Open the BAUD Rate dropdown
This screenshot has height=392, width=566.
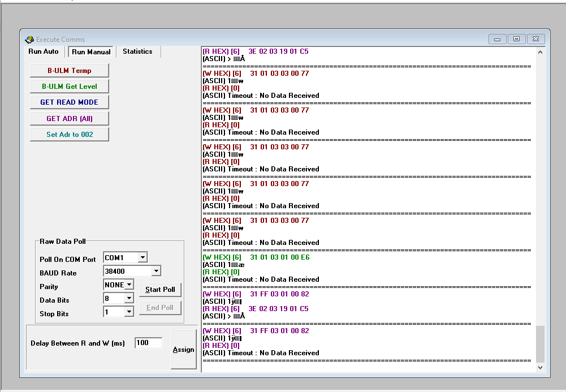click(x=155, y=272)
